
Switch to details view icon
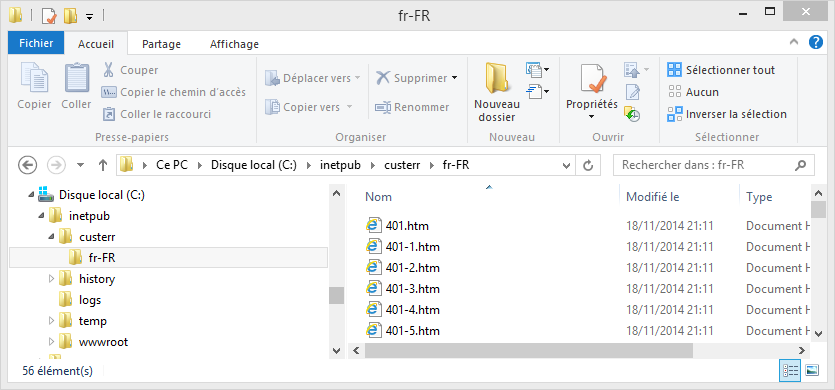790,371
